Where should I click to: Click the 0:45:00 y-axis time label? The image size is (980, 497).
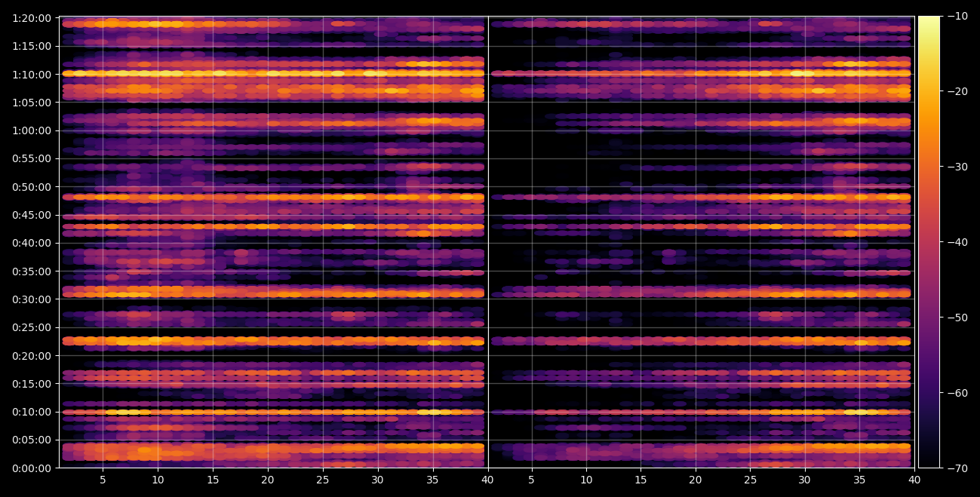tap(33, 215)
